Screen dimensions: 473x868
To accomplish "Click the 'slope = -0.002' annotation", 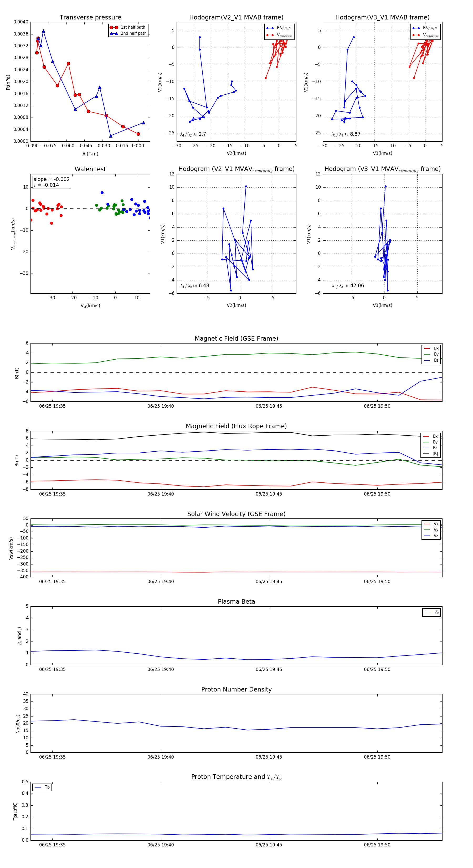I will [52, 179].
